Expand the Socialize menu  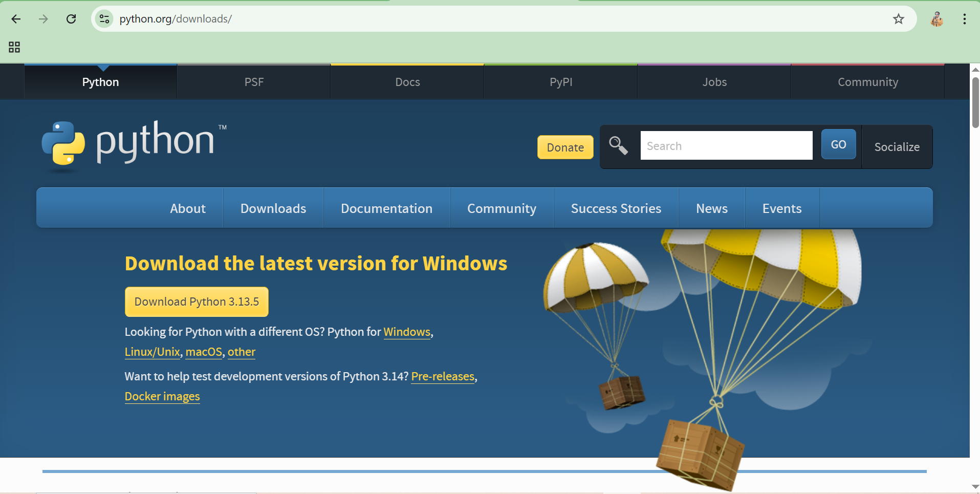click(897, 147)
